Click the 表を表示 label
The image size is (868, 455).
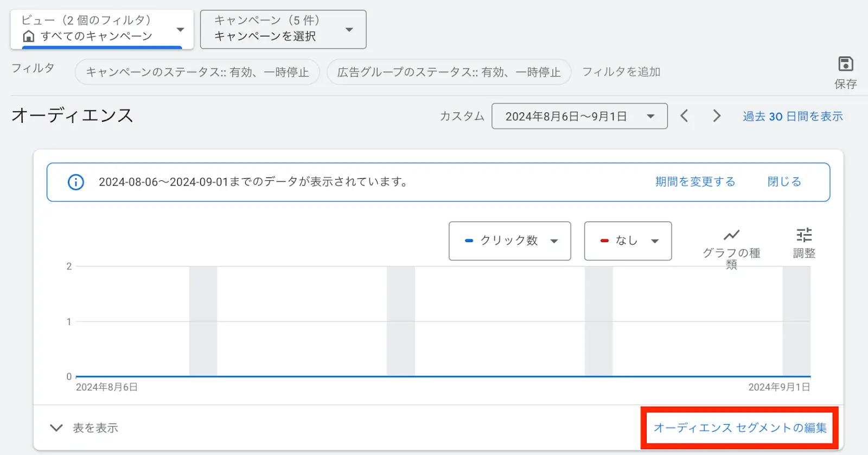[95, 428]
